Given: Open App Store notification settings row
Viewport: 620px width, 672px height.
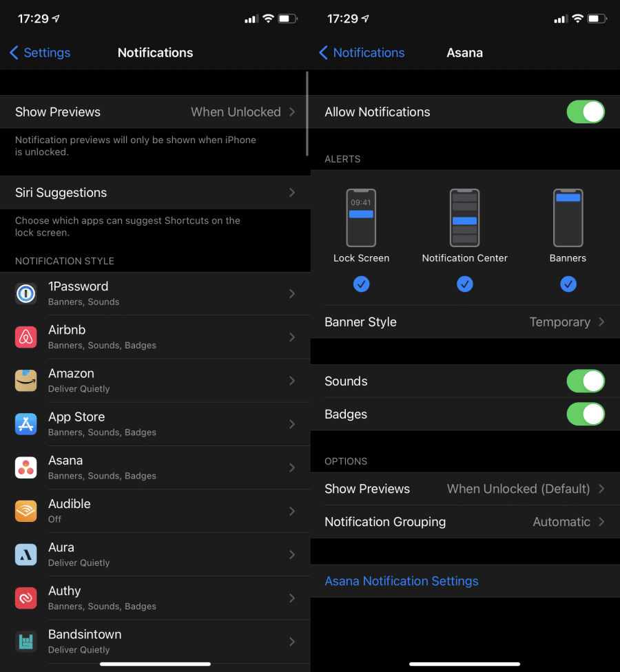Looking at the screenshot, I should [x=155, y=424].
